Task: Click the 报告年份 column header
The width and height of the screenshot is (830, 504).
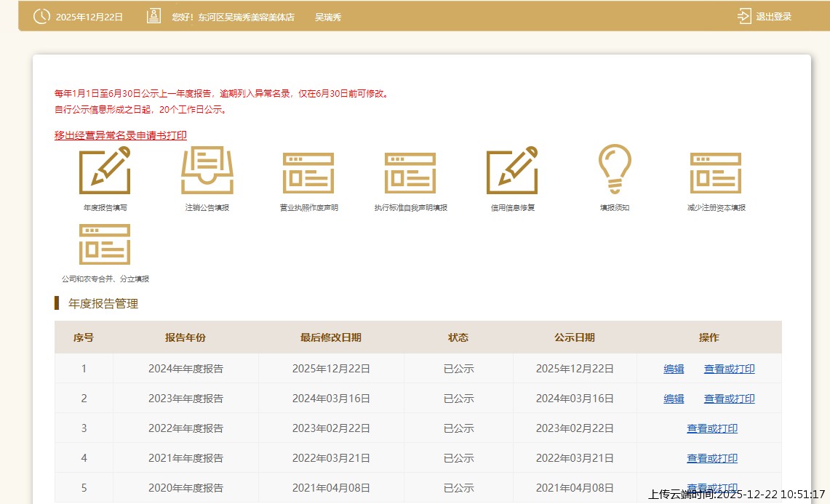Action: point(185,337)
